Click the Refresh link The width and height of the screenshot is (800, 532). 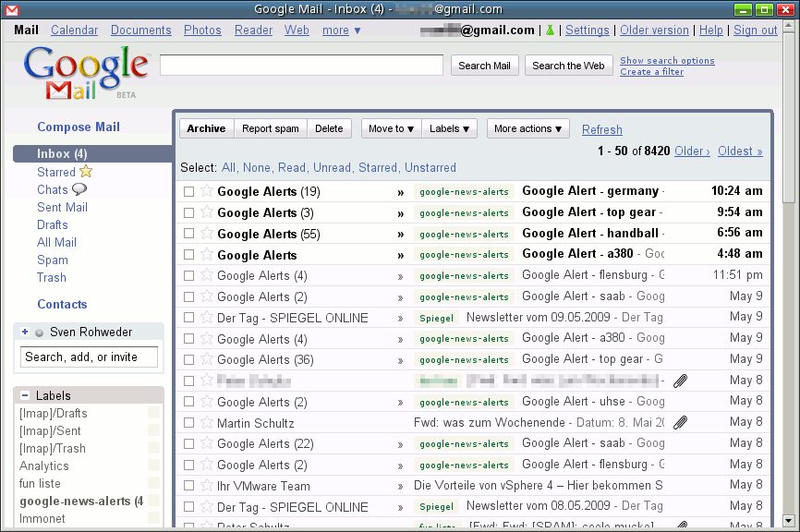coord(601,130)
